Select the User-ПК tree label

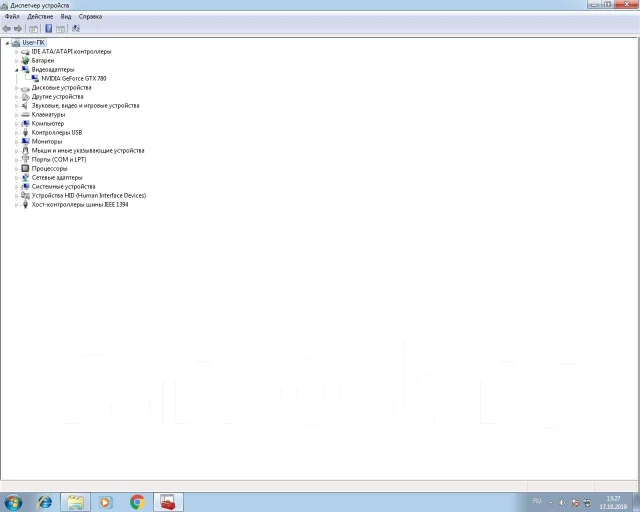tap(34, 42)
